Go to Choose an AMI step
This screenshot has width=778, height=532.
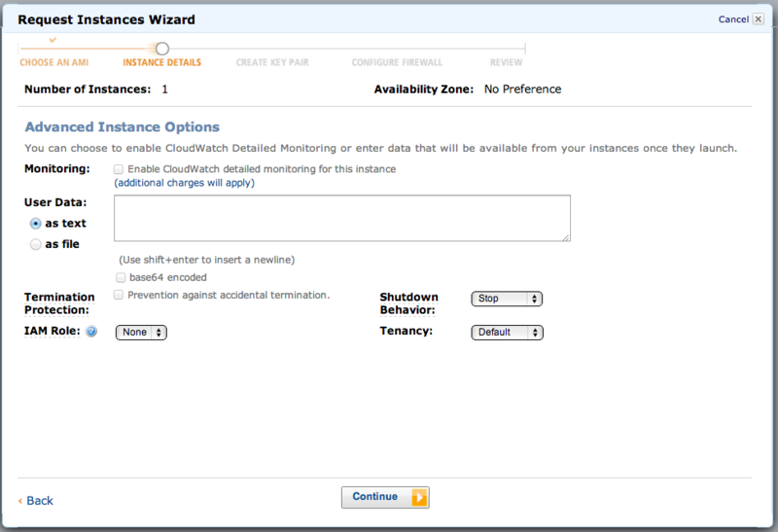(x=54, y=62)
